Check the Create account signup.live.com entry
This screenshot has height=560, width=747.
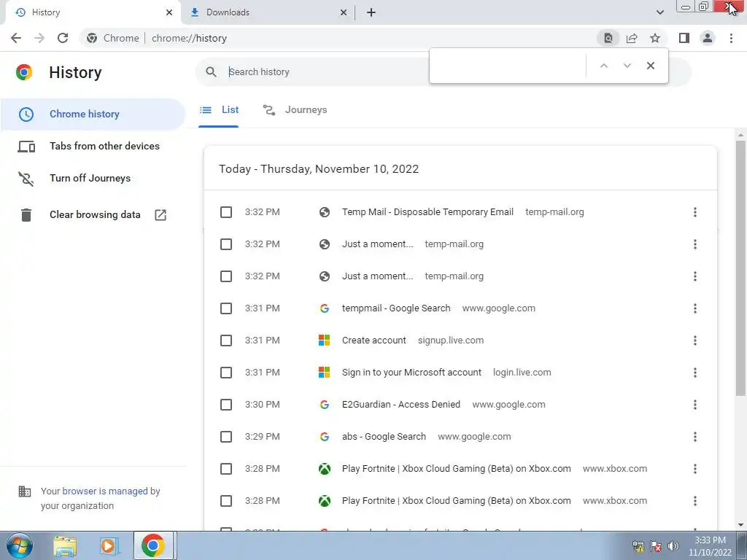coord(226,341)
